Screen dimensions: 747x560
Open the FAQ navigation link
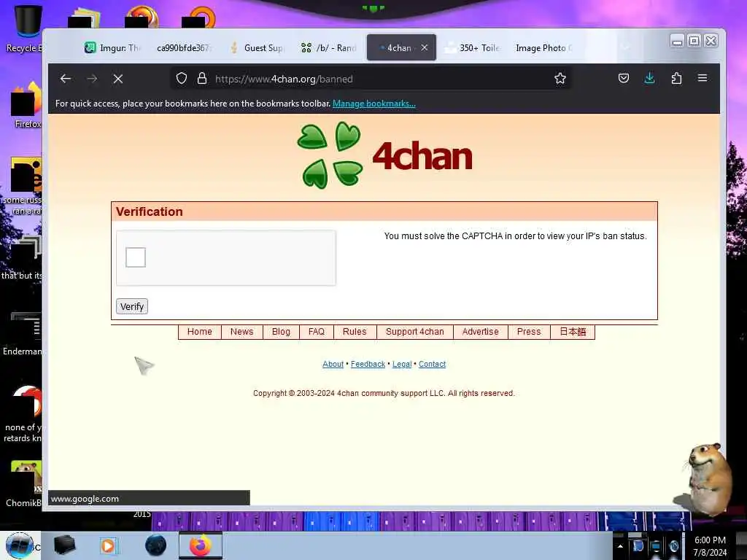317,332
